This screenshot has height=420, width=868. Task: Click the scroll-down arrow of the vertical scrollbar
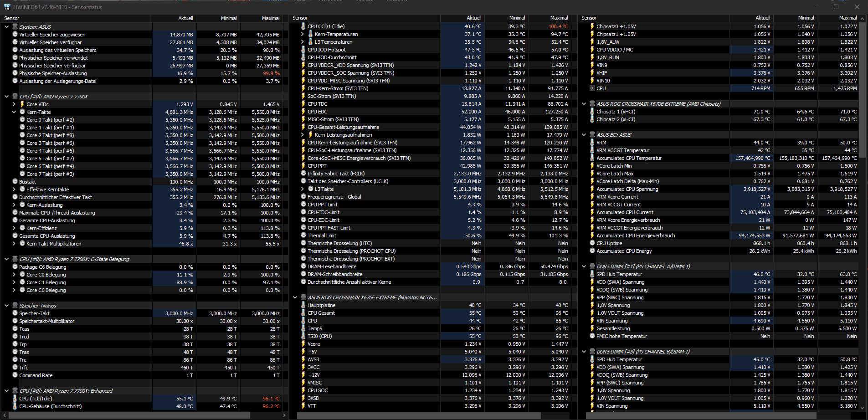(862, 407)
